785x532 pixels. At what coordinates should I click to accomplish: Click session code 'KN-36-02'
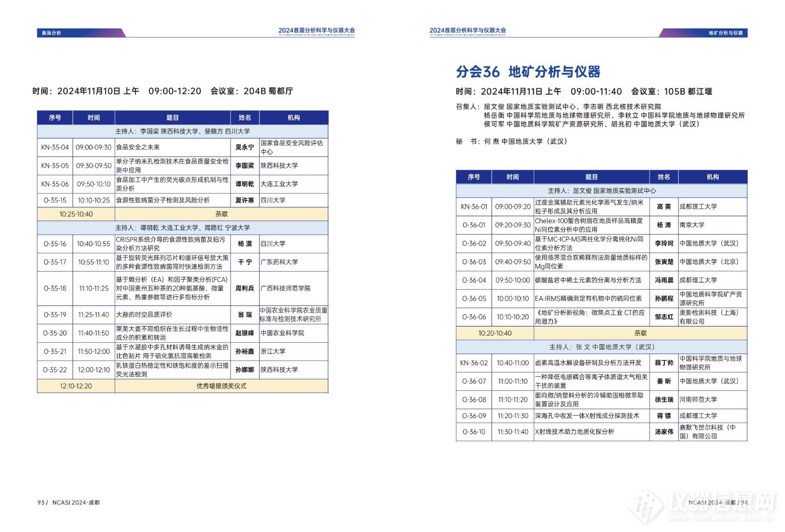pos(474,363)
